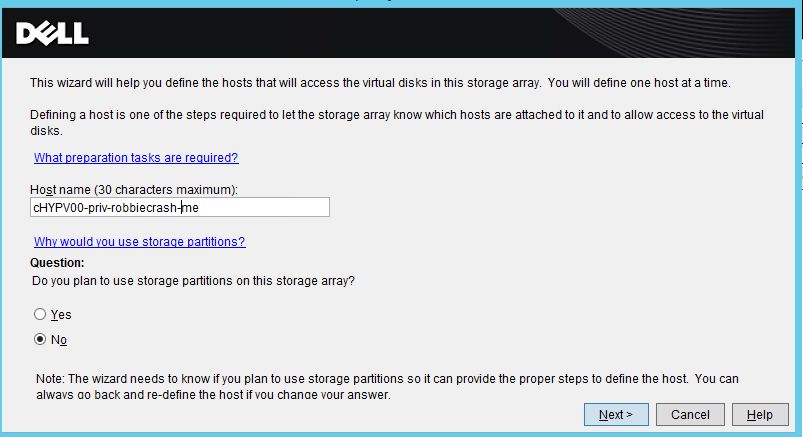This screenshot has width=803, height=437.
Task: Select the Yes radio button
Action: (x=40, y=314)
